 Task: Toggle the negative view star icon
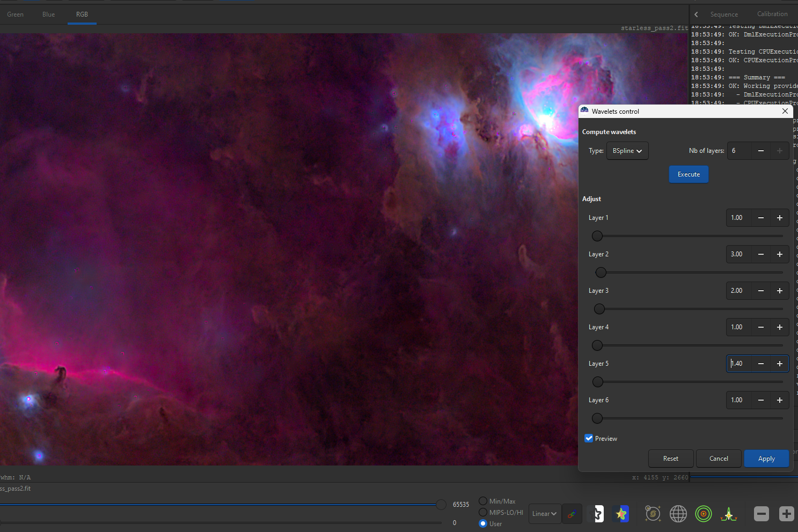pyautogui.click(x=596, y=514)
